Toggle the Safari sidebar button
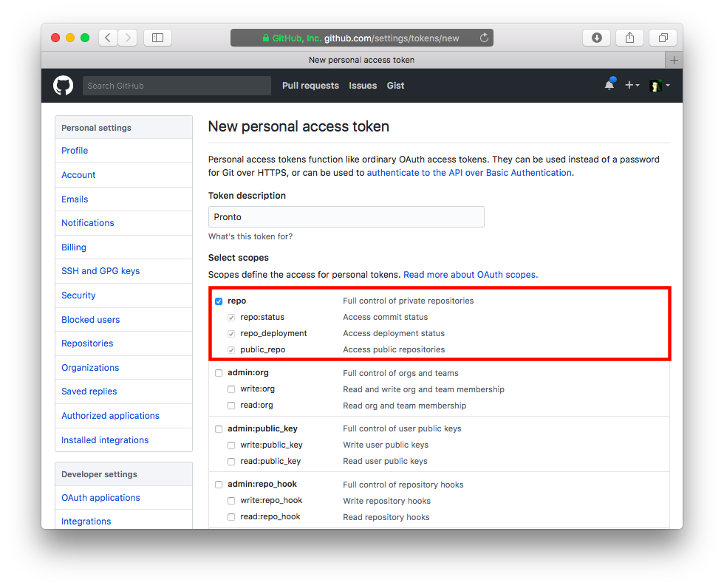Image resolution: width=724 pixels, height=588 pixels. pos(157,38)
